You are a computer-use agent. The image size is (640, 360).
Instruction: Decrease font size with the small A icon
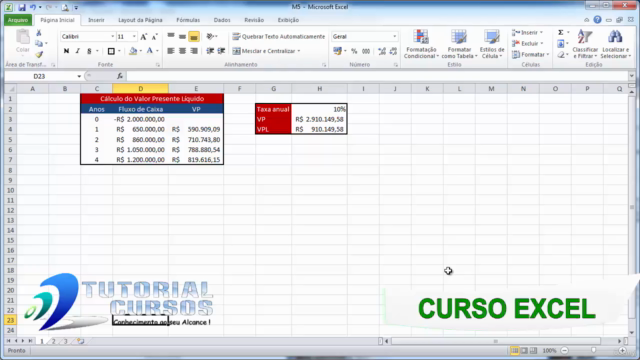point(154,37)
